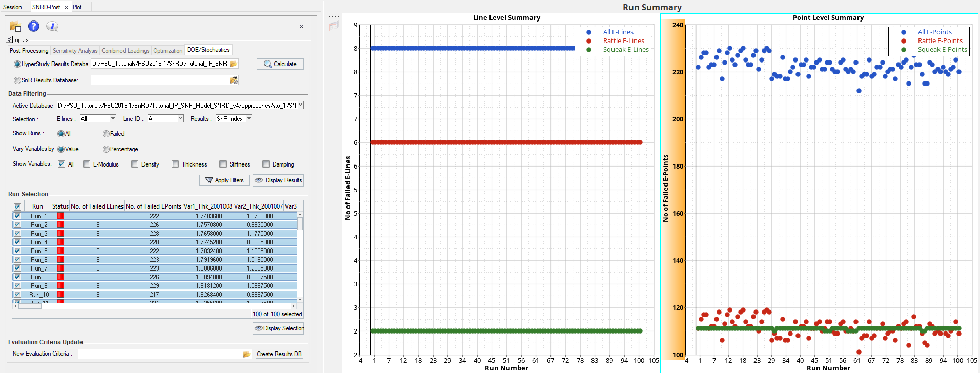This screenshot has width=980, height=373.
Task: Click the info speech bubble icon
Action: (52, 27)
